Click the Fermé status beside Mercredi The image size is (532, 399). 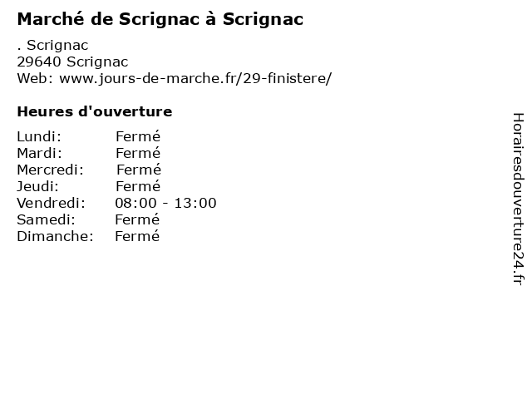(138, 170)
